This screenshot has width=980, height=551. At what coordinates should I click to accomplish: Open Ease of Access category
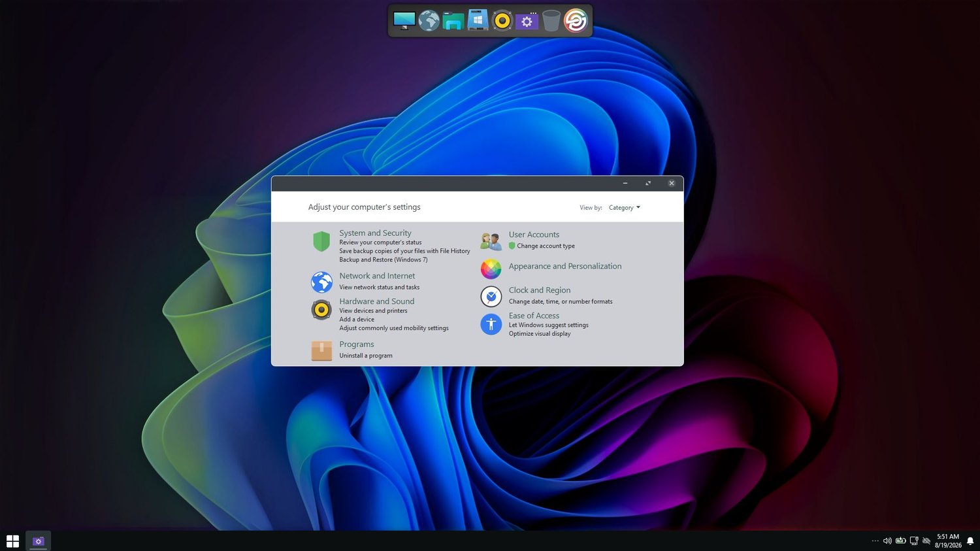534,316
